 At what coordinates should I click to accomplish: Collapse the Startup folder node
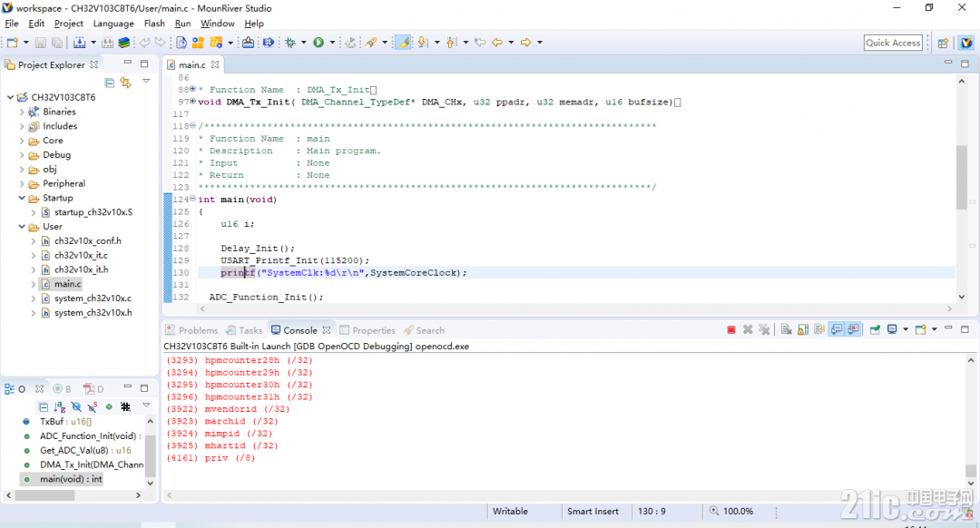click(22, 198)
